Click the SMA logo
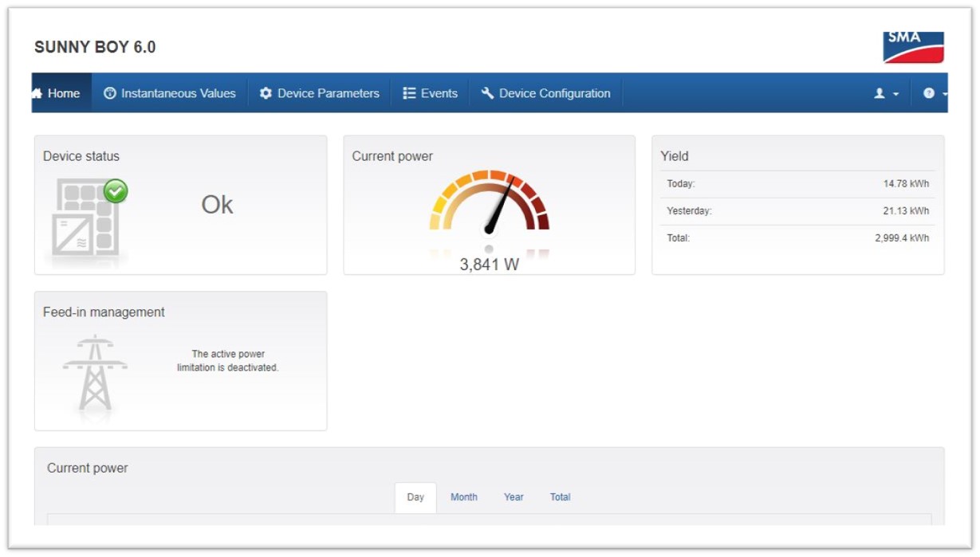The width and height of the screenshot is (980, 557). pyautogui.click(x=913, y=47)
